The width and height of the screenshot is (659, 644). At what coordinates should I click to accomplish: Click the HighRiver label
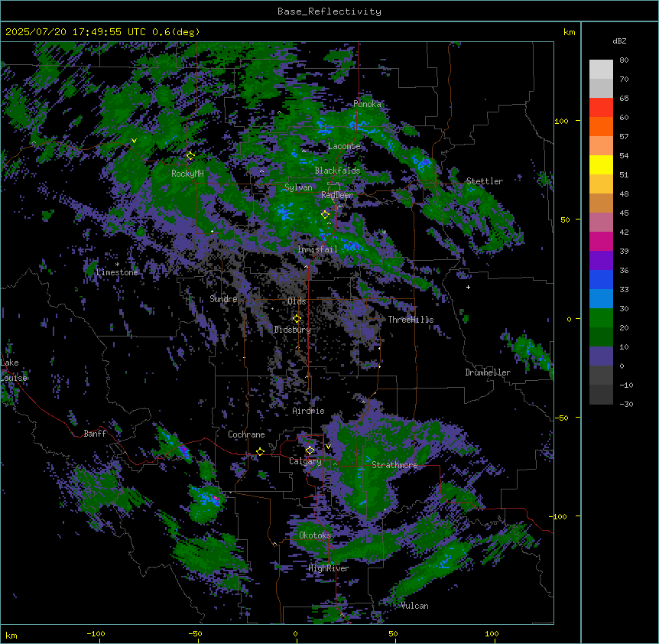click(329, 568)
